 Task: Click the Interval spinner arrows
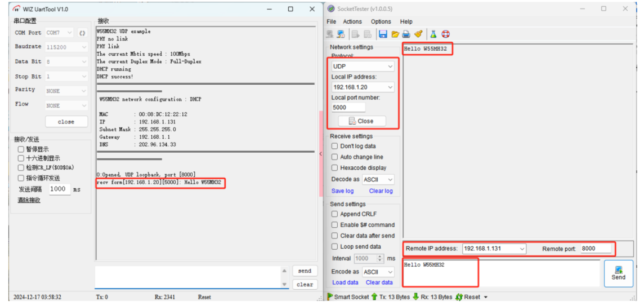pyautogui.click(x=380, y=258)
